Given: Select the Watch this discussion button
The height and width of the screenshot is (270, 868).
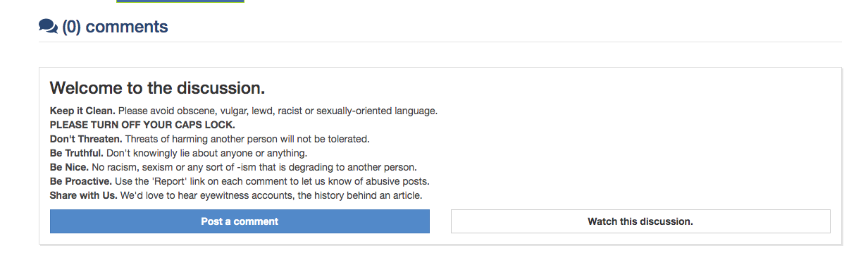Looking at the screenshot, I should [640, 221].
